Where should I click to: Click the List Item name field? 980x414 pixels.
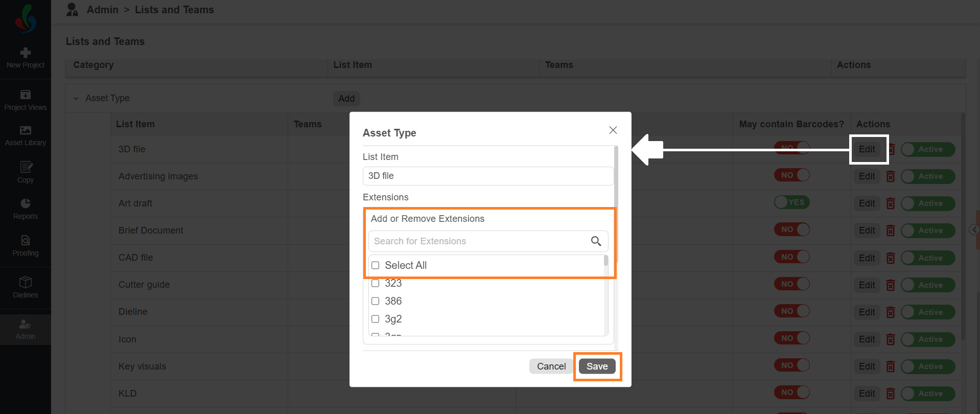[x=488, y=176]
